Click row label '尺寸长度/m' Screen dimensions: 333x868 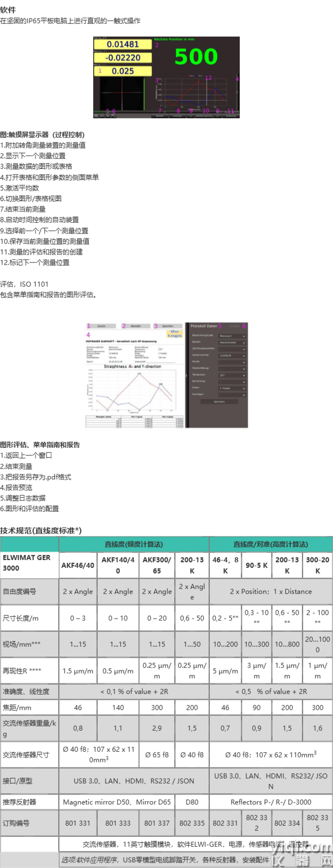[29, 618]
